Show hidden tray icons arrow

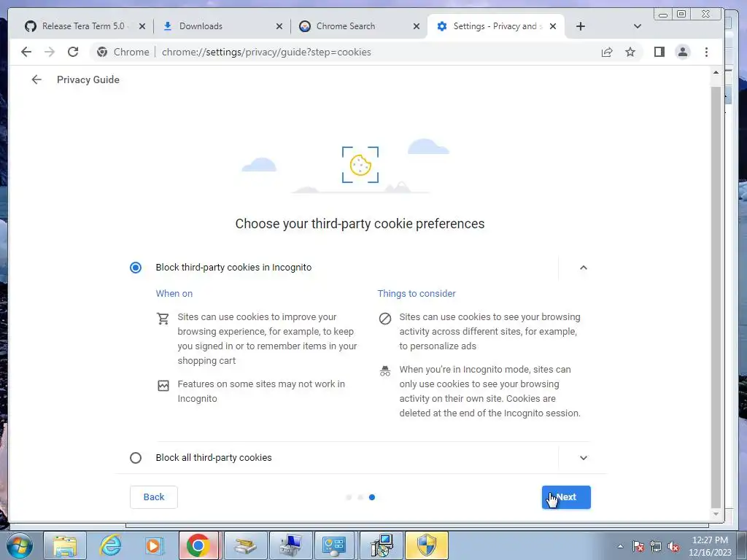(620, 546)
